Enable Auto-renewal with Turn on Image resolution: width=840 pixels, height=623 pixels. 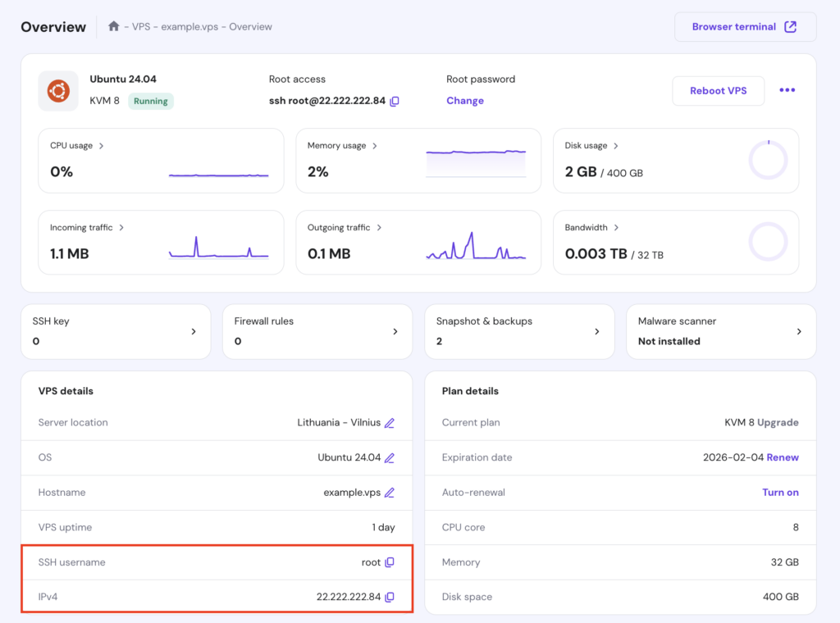click(x=780, y=492)
